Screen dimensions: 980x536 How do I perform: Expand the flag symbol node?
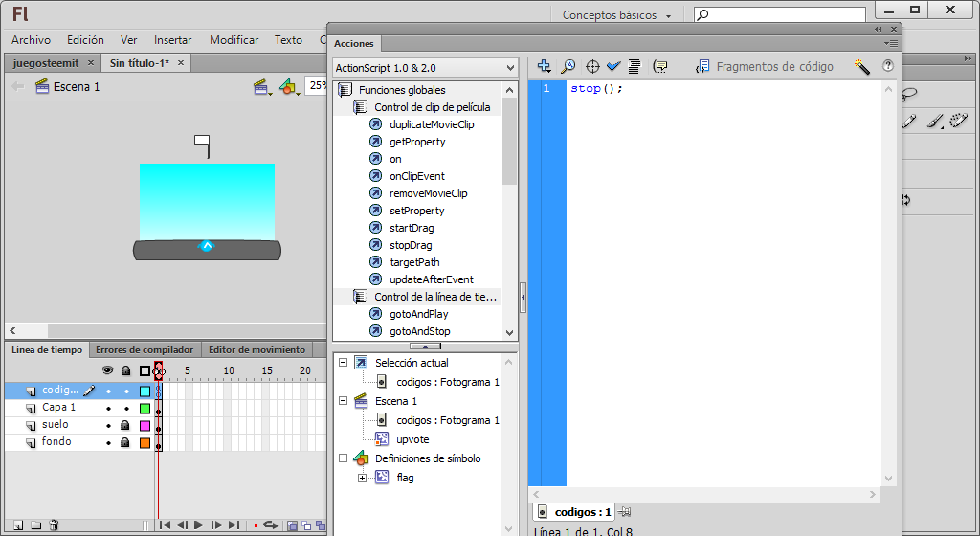pos(362,478)
